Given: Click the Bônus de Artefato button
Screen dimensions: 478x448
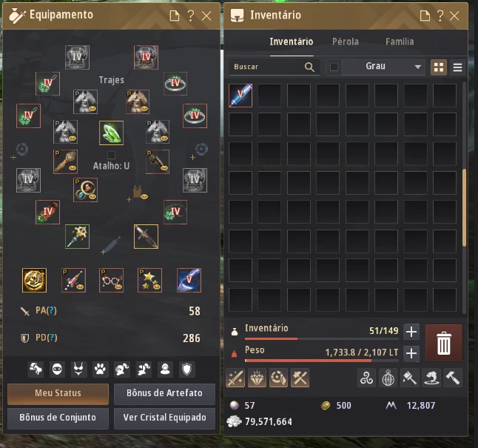Looking at the screenshot, I should coord(164,393).
